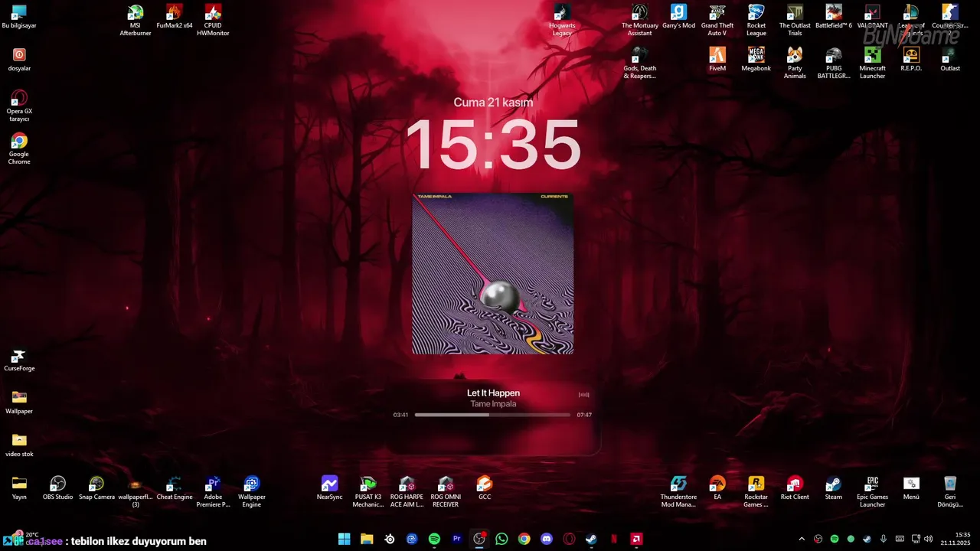Select the Wallpaper folder on desktop
This screenshot has height=551, width=980.
point(19,403)
